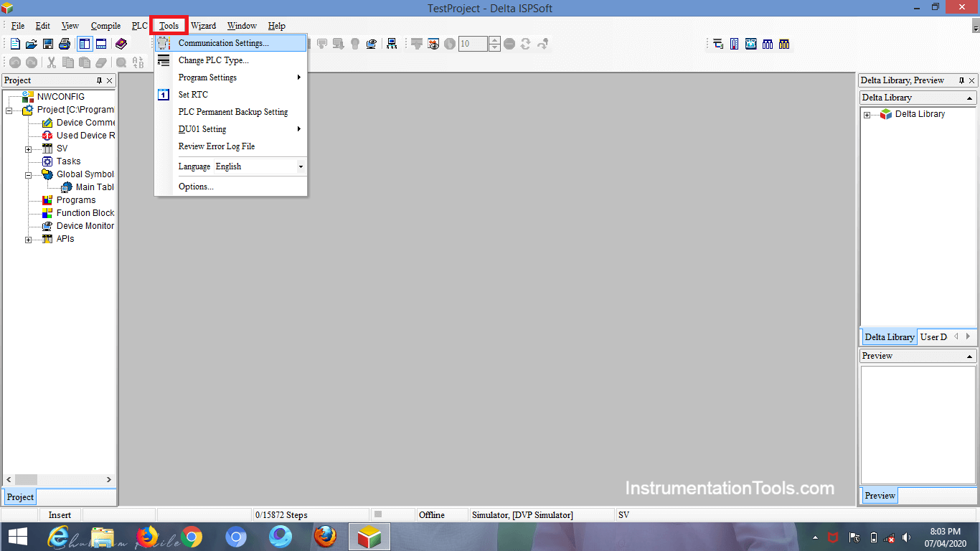Viewport: 980px width, 551px height.
Task: Click the eraser Delete icon
Action: 101,62
